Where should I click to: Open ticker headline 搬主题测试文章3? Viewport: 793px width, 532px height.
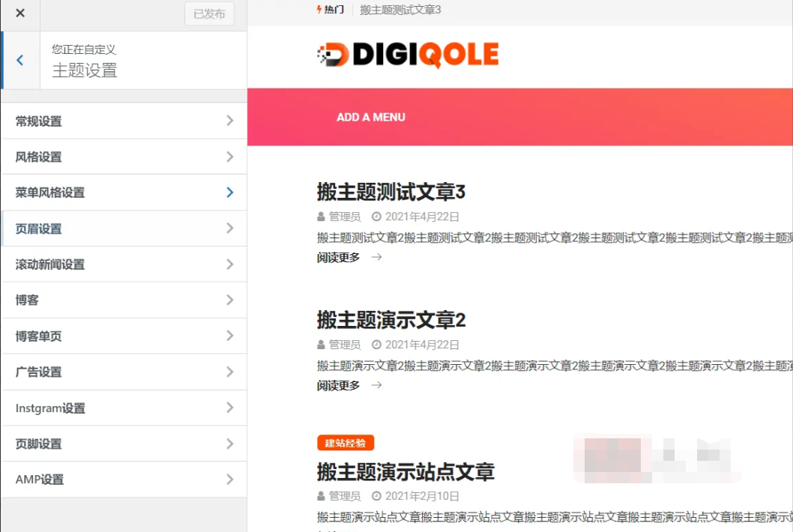[x=400, y=10]
